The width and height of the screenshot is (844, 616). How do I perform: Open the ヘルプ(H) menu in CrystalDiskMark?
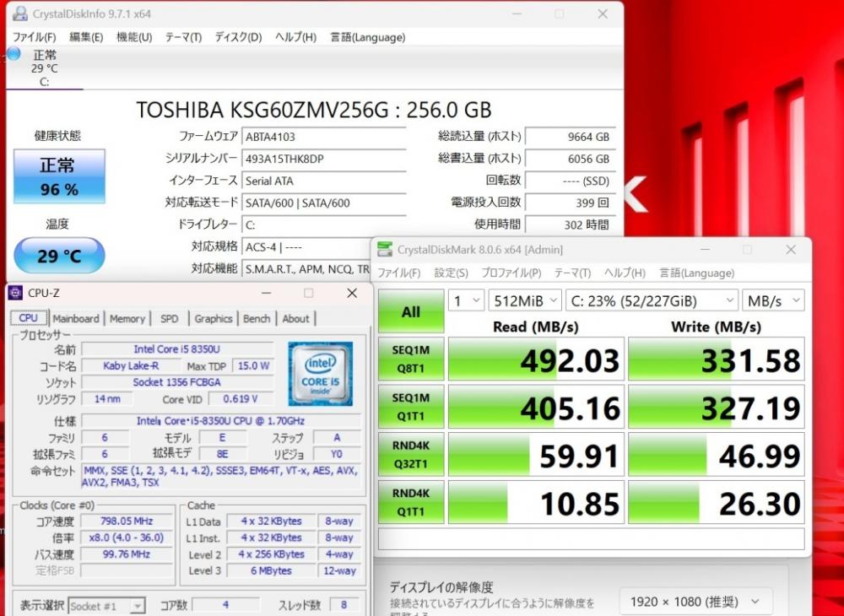(625, 273)
